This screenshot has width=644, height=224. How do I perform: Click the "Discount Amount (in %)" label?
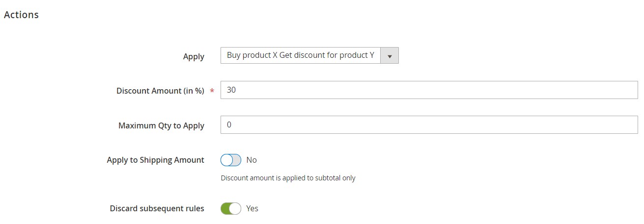[x=160, y=91]
